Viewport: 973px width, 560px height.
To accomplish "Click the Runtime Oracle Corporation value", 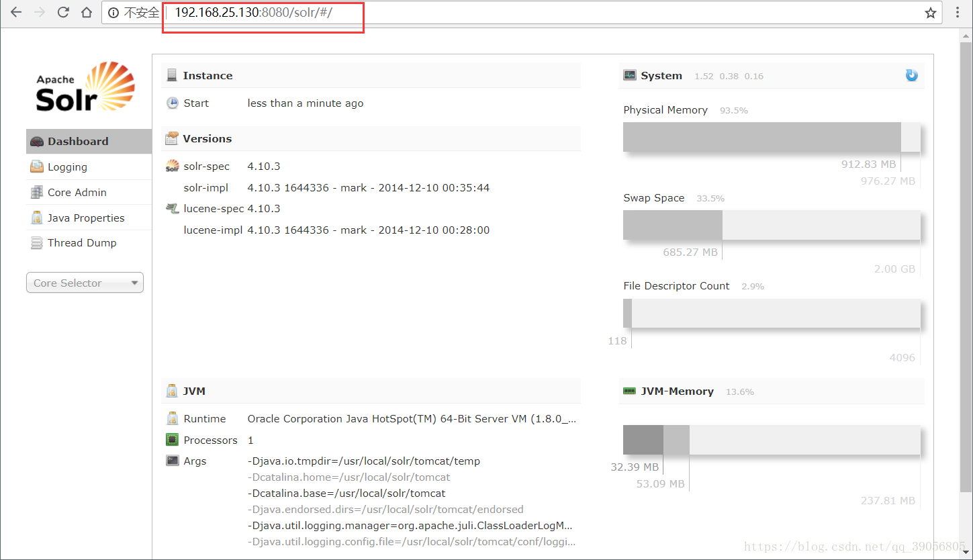I will point(412,418).
